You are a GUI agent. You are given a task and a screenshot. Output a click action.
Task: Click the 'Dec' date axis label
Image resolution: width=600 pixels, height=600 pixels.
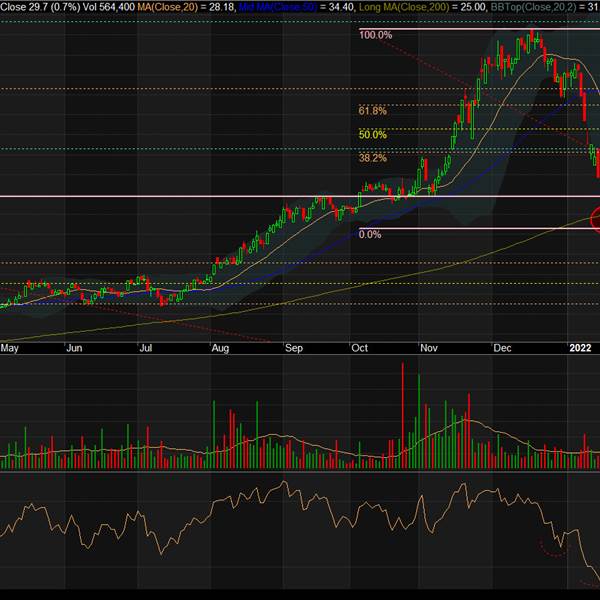click(x=502, y=348)
